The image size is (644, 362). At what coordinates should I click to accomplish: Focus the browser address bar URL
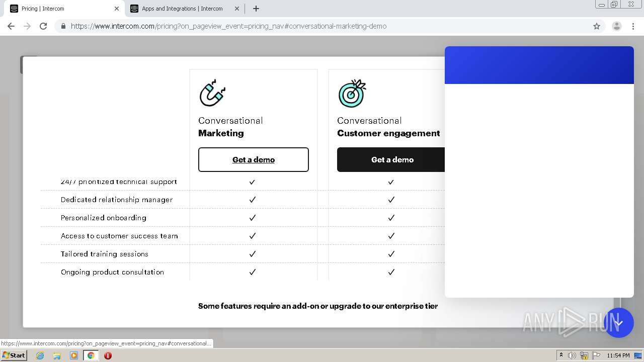pos(228,26)
